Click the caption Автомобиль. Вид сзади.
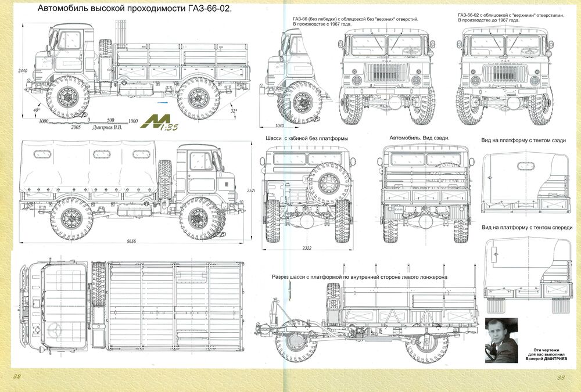 (419, 138)
